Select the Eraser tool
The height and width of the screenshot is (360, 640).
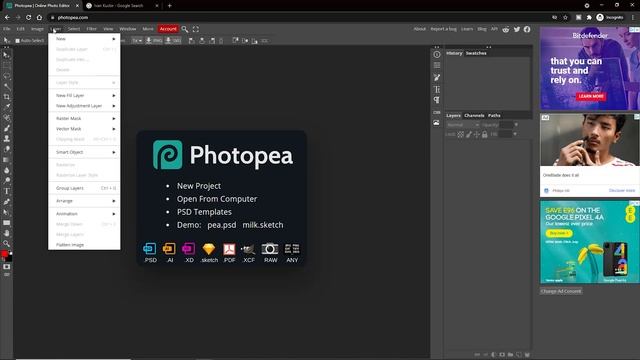pos(7,149)
